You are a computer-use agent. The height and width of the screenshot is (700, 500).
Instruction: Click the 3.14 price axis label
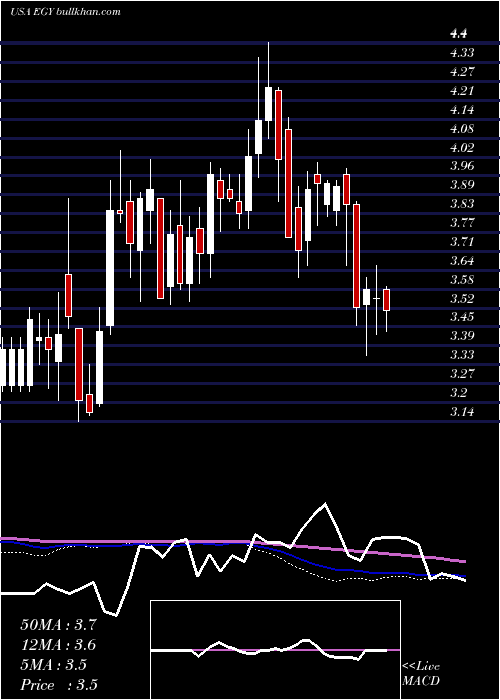(x=462, y=412)
